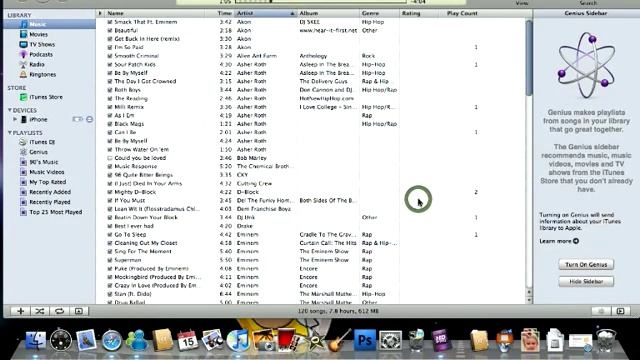This screenshot has width=640, height=360.
Task: Open Movies in the Library sidebar
Action: [38, 34]
